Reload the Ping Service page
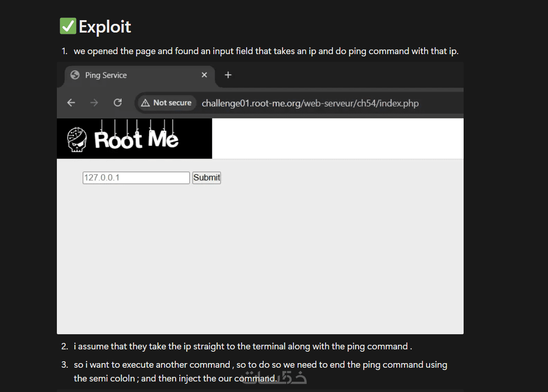 [x=118, y=103]
